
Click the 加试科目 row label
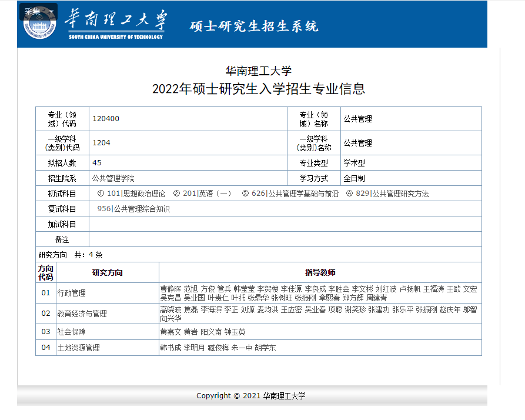[x=62, y=224]
